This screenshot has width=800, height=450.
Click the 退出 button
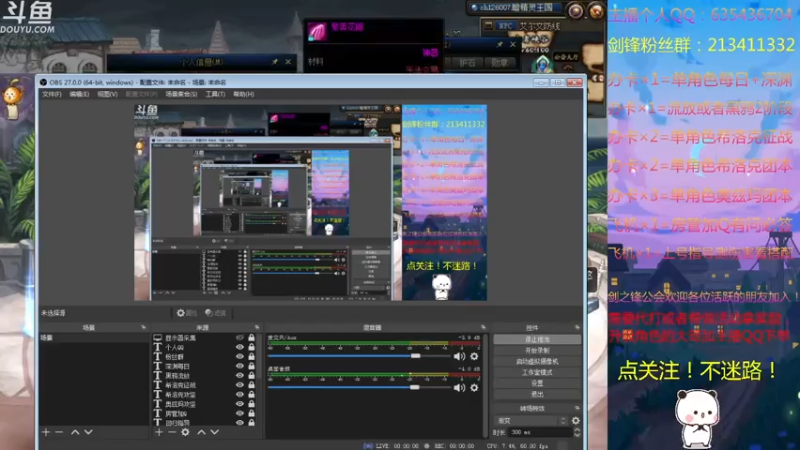537,394
